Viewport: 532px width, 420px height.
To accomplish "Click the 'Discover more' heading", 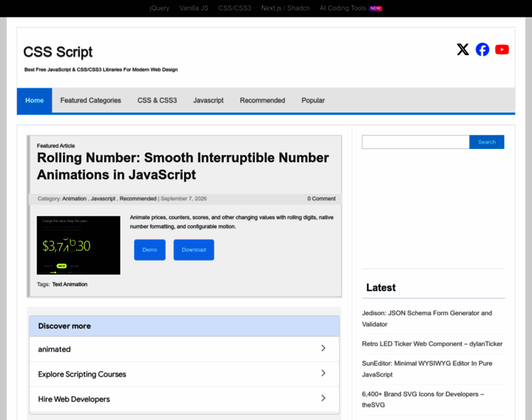I will [x=64, y=326].
